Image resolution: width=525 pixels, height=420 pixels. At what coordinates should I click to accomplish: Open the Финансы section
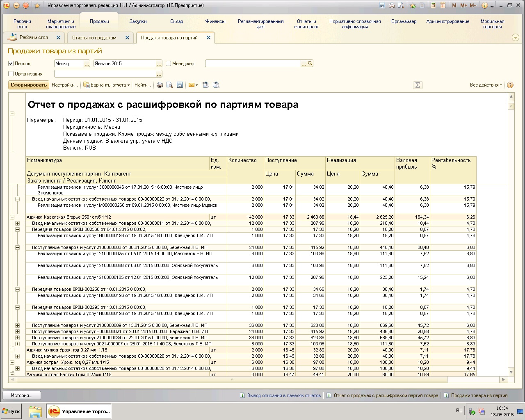[x=215, y=21]
